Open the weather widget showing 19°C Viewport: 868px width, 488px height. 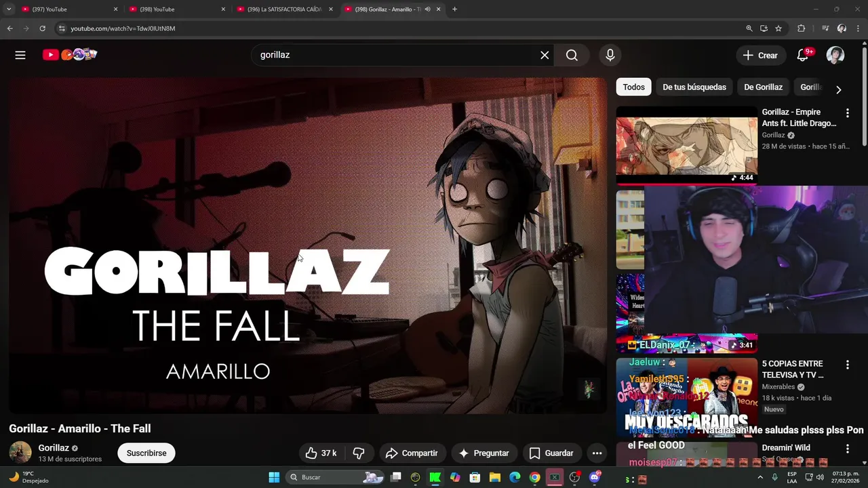pos(28,477)
